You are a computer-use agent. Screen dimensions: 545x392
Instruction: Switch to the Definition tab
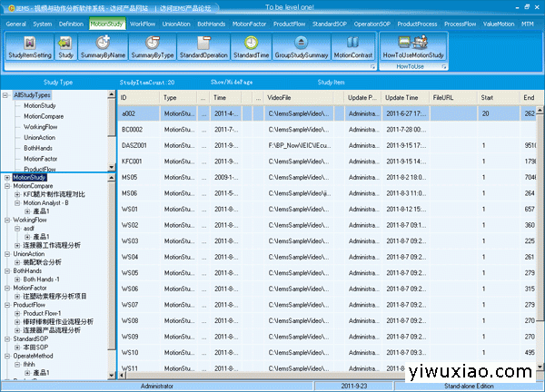(71, 24)
